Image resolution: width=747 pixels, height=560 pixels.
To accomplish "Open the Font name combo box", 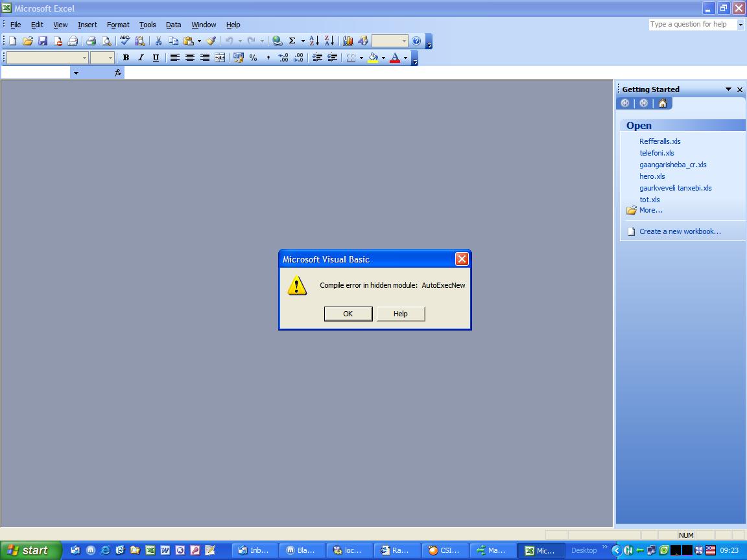I will coord(47,58).
